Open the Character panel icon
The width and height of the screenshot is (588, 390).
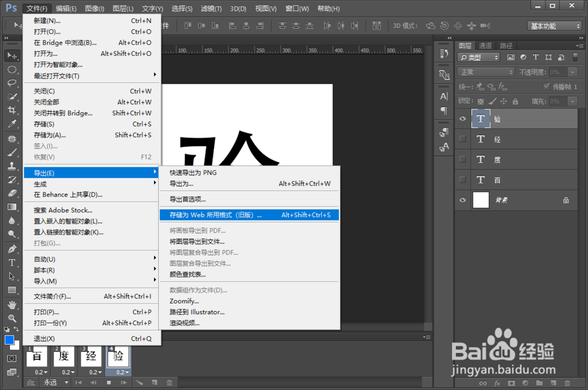444,96
